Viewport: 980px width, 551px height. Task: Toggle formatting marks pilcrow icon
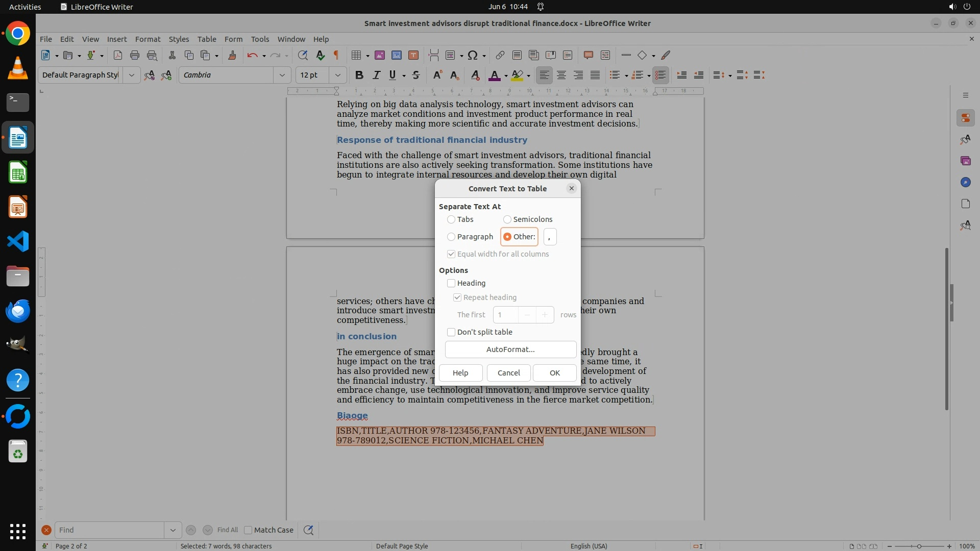[x=336, y=55]
